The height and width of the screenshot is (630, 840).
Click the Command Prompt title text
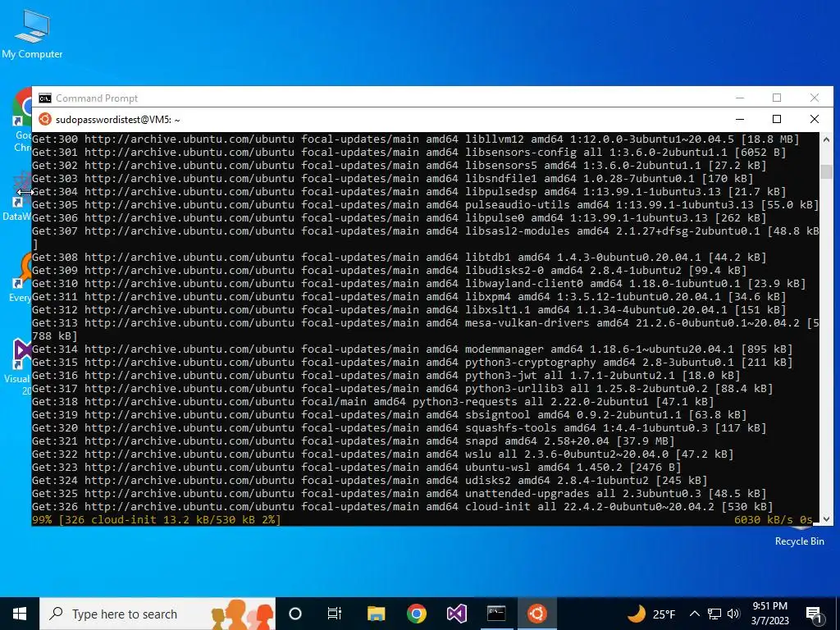click(x=97, y=98)
